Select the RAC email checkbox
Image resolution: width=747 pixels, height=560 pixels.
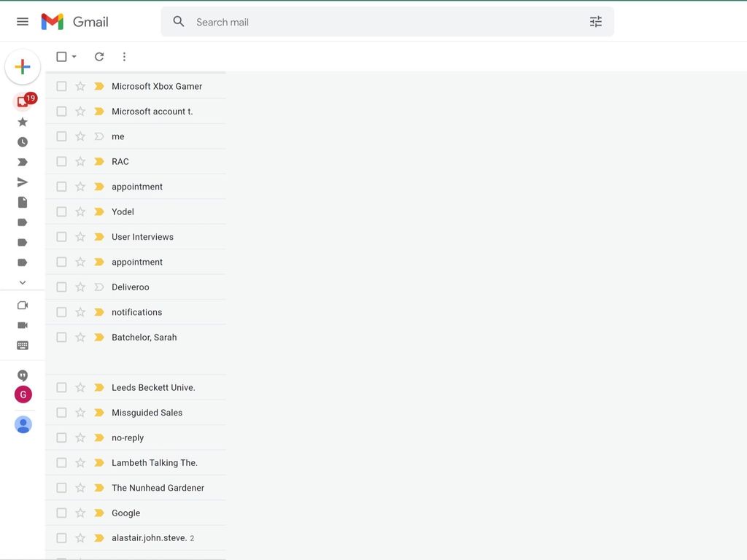coord(61,161)
